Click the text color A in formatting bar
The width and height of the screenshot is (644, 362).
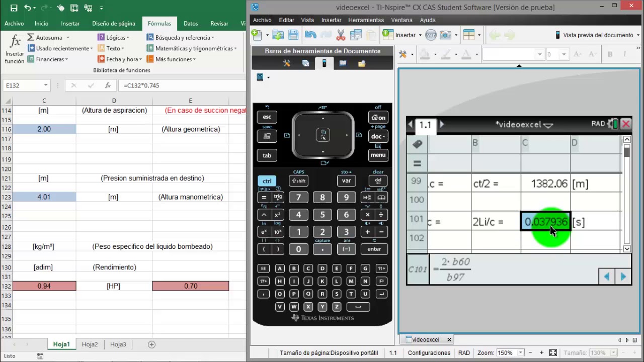[x=466, y=54]
